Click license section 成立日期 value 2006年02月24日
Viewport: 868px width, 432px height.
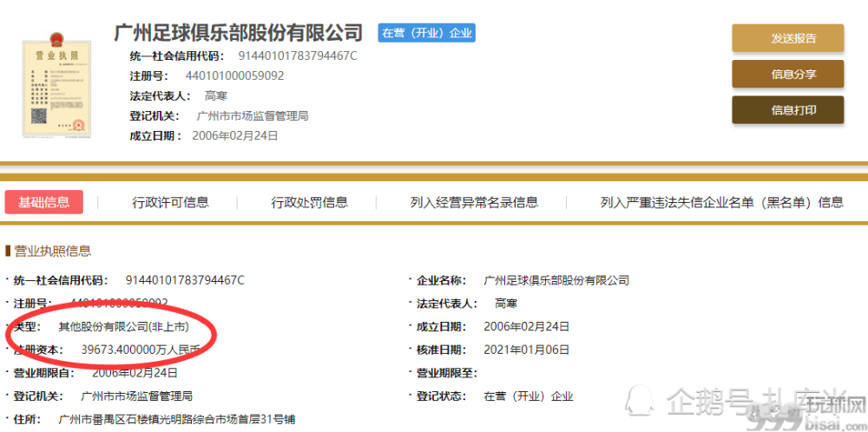click(x=527, y=327)
